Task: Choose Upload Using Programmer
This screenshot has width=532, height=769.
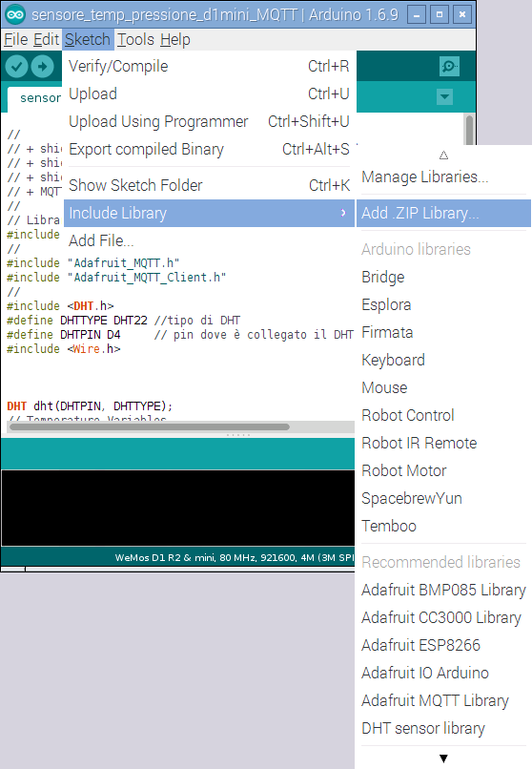Action: [209, 121]
